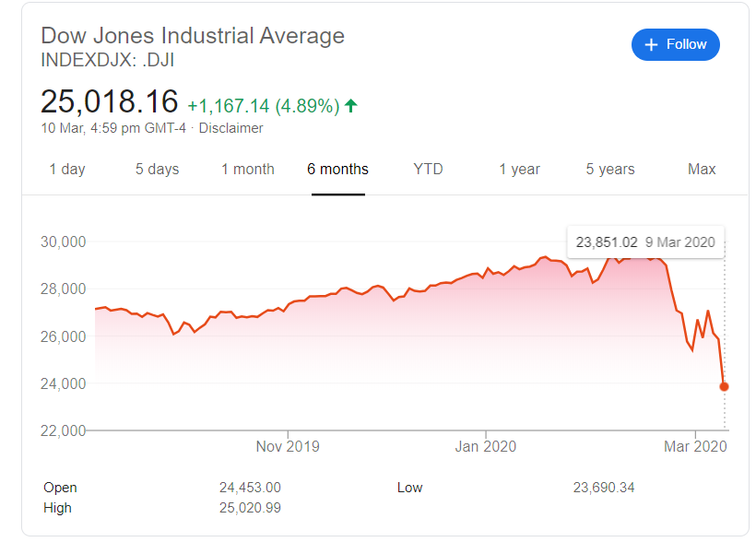Viewport: 756px width, 542px height.
Task: Select the 5 days range tab
Action: pos(158,170)
